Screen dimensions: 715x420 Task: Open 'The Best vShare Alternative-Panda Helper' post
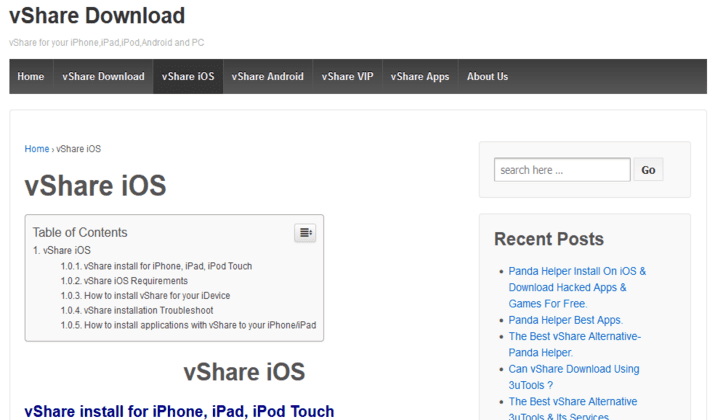tap(575, 344)
